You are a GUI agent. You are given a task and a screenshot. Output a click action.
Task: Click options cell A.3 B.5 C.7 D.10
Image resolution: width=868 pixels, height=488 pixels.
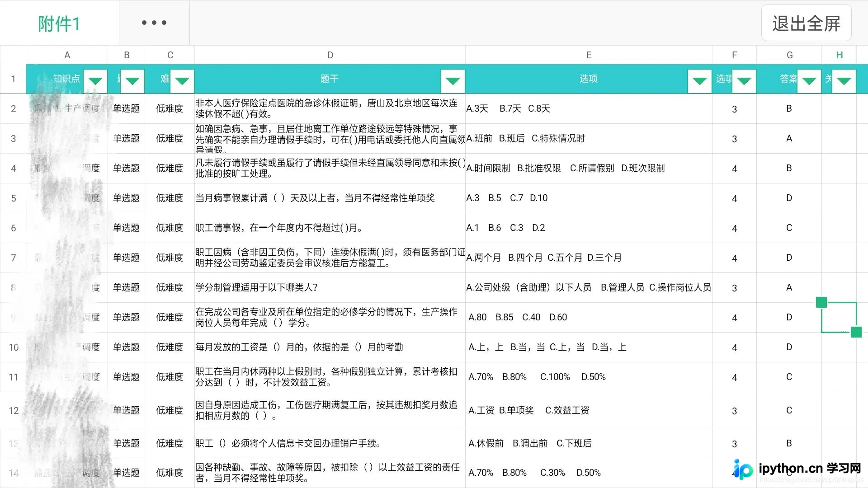[589, 198]
